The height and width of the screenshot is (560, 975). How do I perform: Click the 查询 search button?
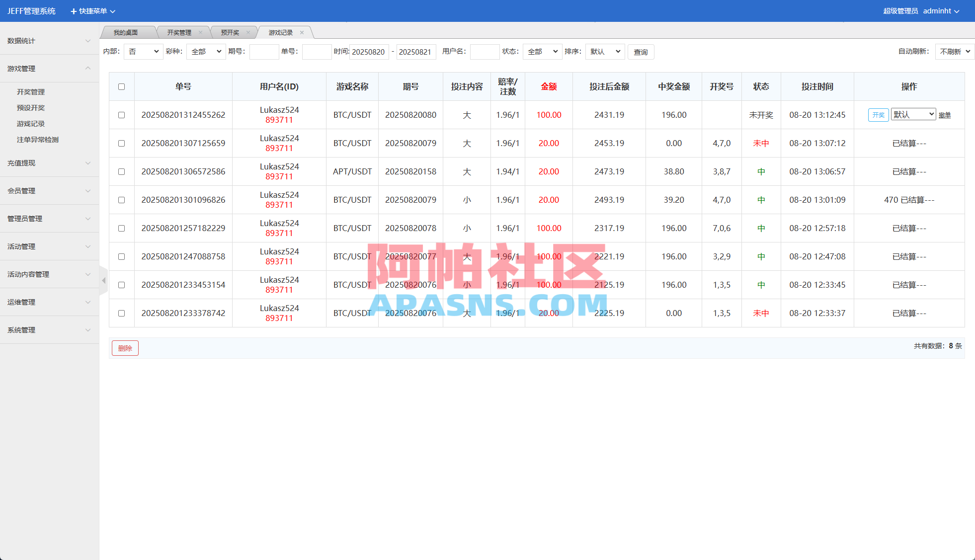[x=641, y=52]
